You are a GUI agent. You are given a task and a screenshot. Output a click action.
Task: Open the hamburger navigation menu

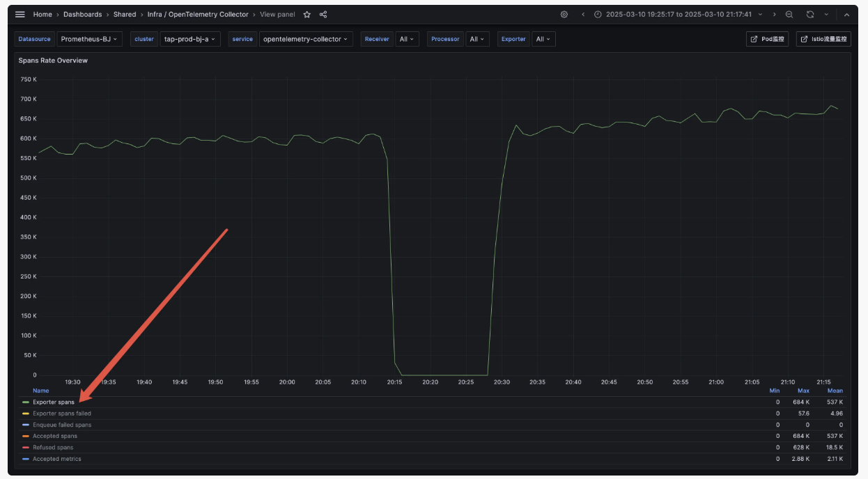tap(20, 15)
